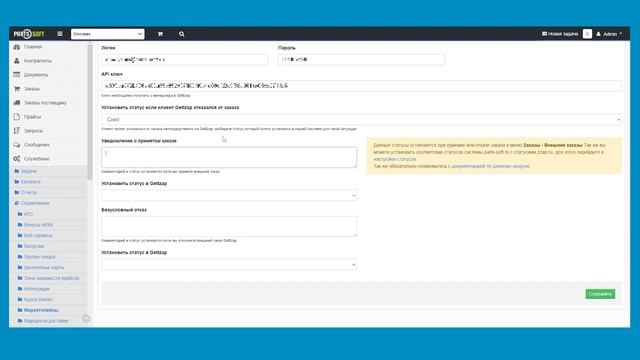The height and width of the screenshot is (360, 640).
Task: Click the green Сохранить button
Action: pyautogui.click(x=600, y=294)
